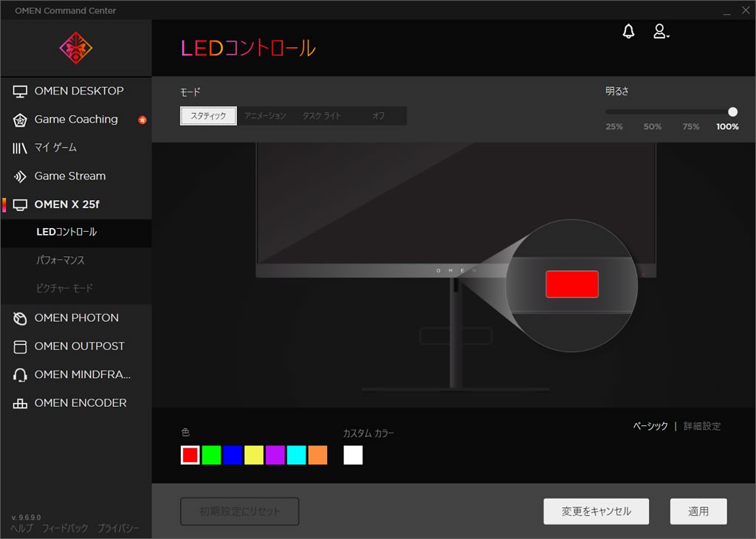Open Game Stream from sidebar
756x539 pixels.
[69, 176]
